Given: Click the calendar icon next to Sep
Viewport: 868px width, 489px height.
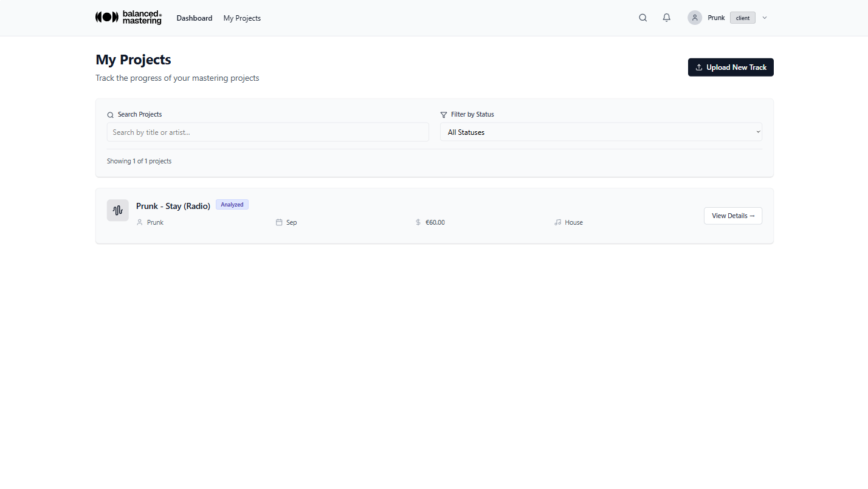Looking at the screenshot, I should (279, 222).
